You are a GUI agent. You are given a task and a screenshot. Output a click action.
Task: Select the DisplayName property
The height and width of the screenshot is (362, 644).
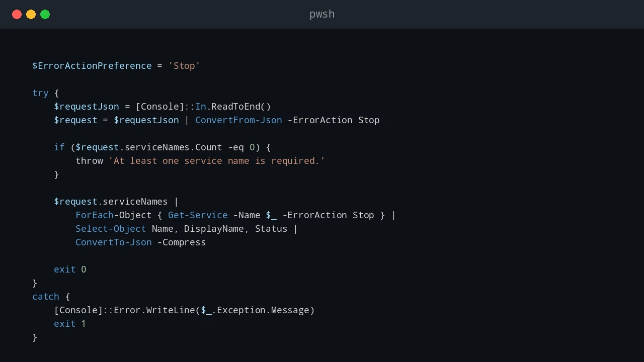point(214,229)
